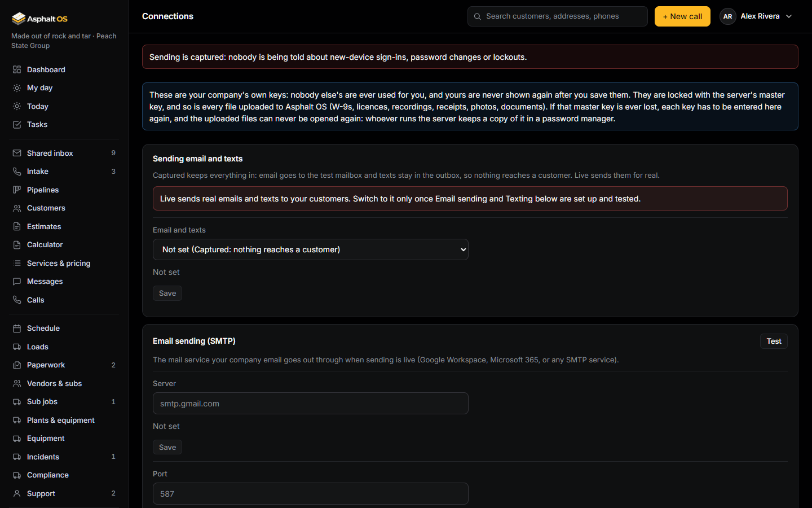
Task: Click the Customers people icon
Action: (17, 208)
